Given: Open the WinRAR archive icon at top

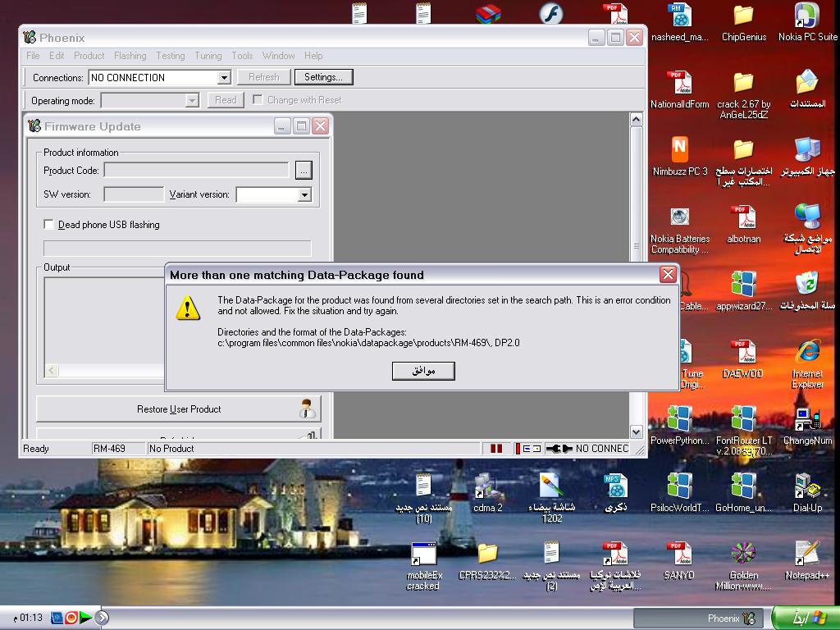Looking at the screenshot, I should (488, 13).
